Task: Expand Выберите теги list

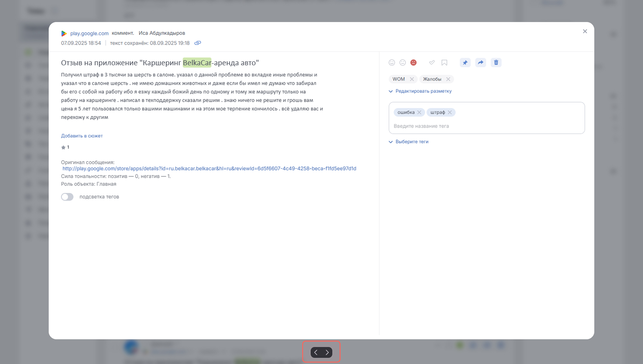Action: click(x=409, y=142)
